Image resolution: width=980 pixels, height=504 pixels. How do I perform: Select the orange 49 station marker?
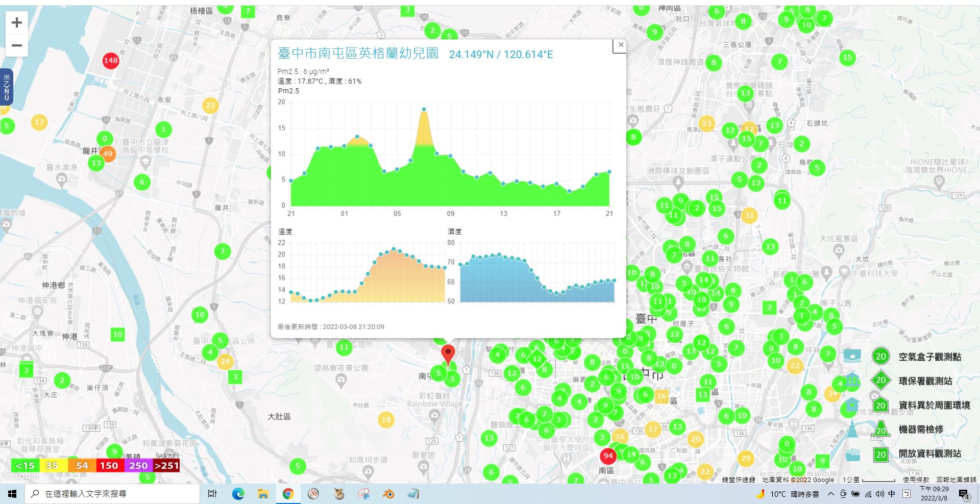(108, 154)
